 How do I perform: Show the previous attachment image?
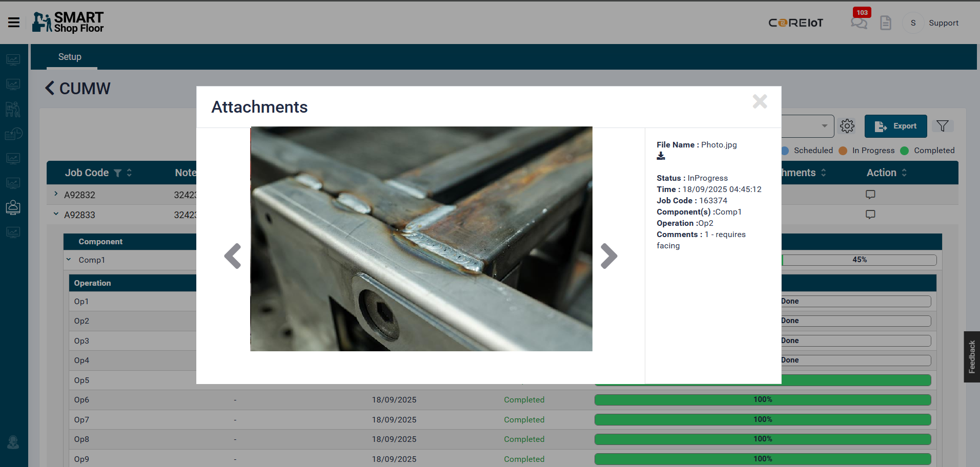pyautogui.click(x=233, y=256)
